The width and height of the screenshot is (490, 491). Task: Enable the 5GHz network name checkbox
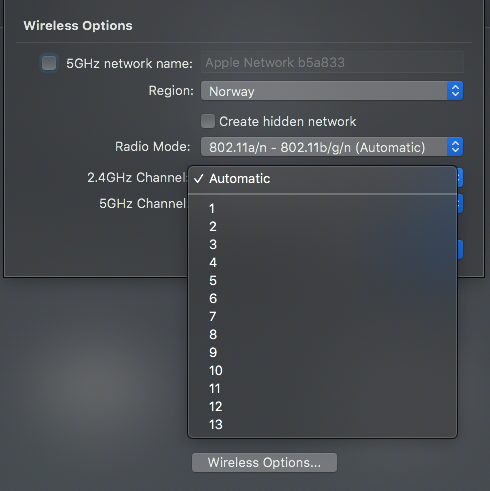click(x=49, y=63)
